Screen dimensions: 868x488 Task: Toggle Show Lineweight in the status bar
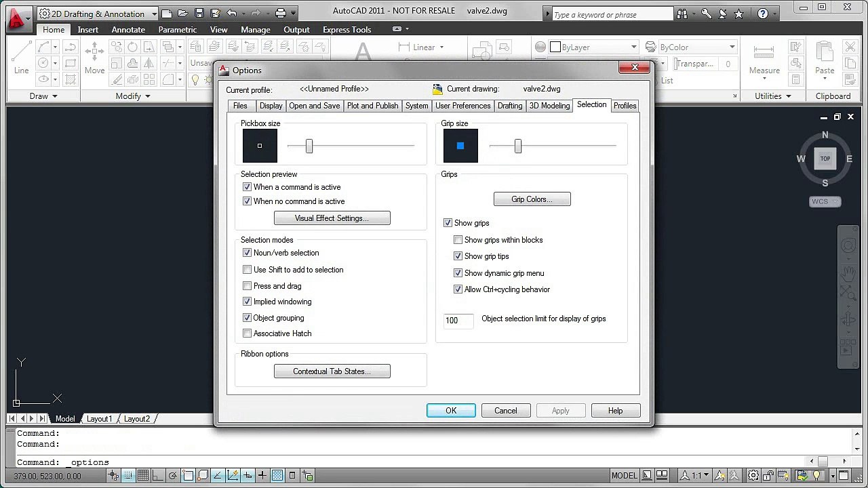[x=262, y=476]
